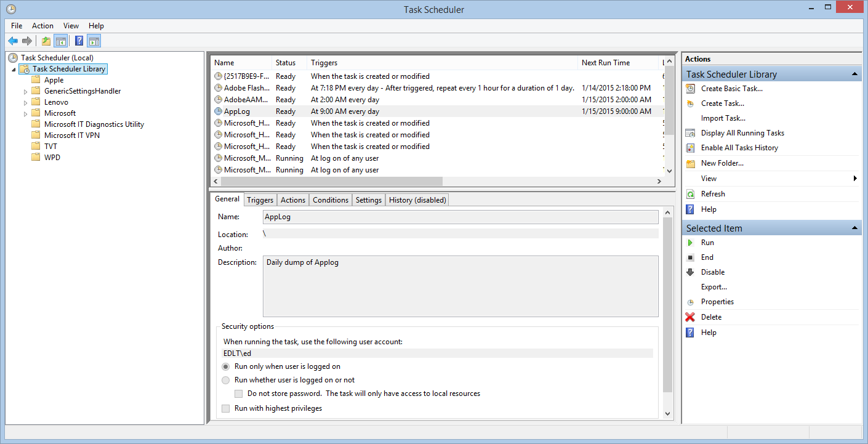Sort by the Next Run Time column header
This screenshot has width=868, height=444.
pos(618,63)
